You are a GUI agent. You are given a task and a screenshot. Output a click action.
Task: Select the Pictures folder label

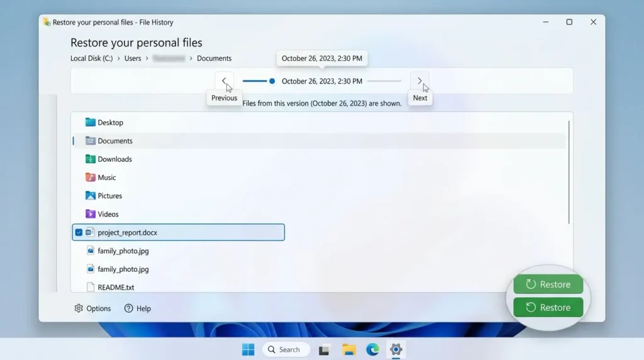(x=109, y=196)
